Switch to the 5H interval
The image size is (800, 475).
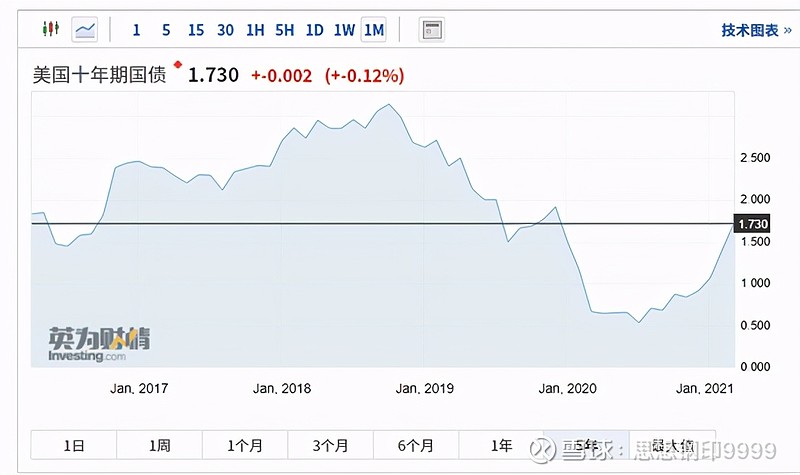(285, 30)
